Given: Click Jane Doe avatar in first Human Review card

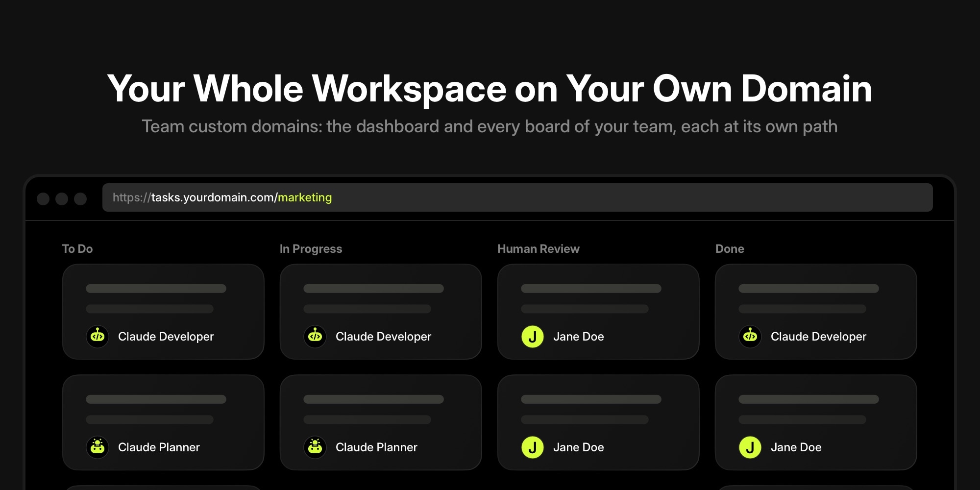Looking at the screenshot, I should tap(533, 337).
